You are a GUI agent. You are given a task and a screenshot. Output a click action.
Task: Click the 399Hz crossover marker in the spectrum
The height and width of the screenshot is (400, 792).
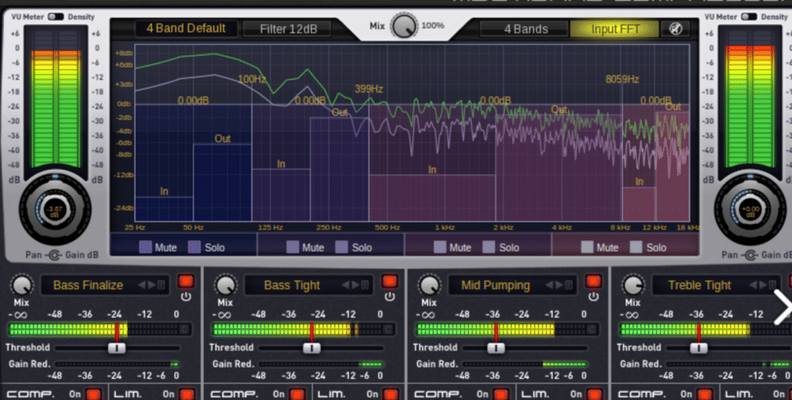pyautogui.click(x=368, y=89)
